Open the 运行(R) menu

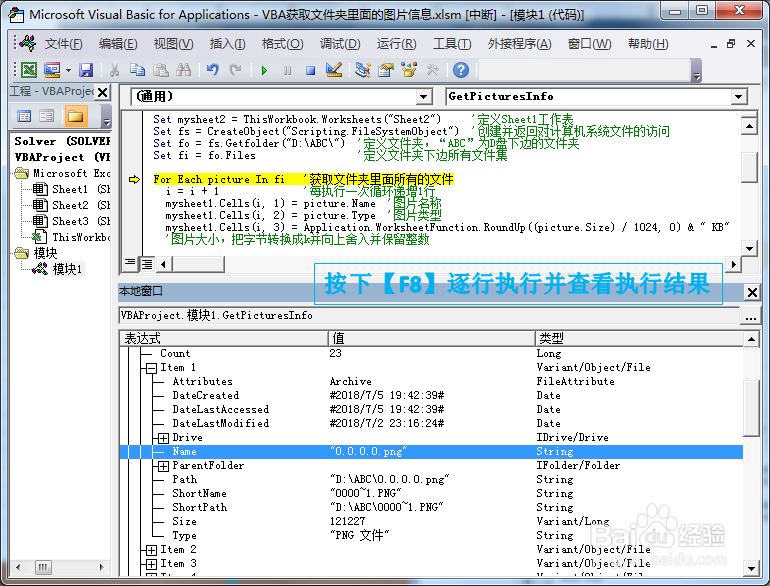[x=396, y=44]
